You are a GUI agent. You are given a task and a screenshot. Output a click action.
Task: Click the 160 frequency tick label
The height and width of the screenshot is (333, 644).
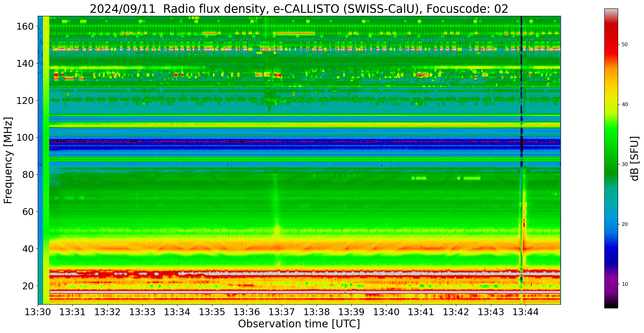(25, 26)
